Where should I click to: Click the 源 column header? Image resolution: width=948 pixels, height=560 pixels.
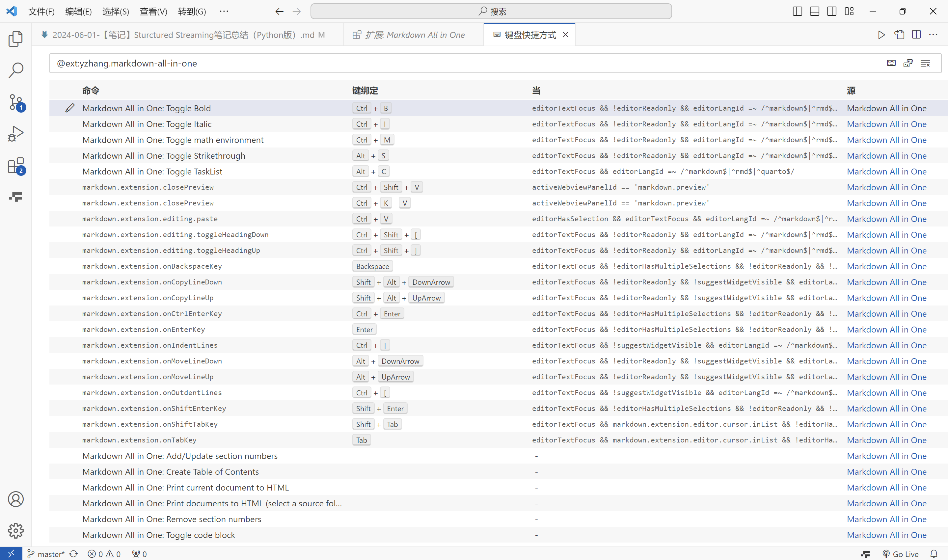851,91
